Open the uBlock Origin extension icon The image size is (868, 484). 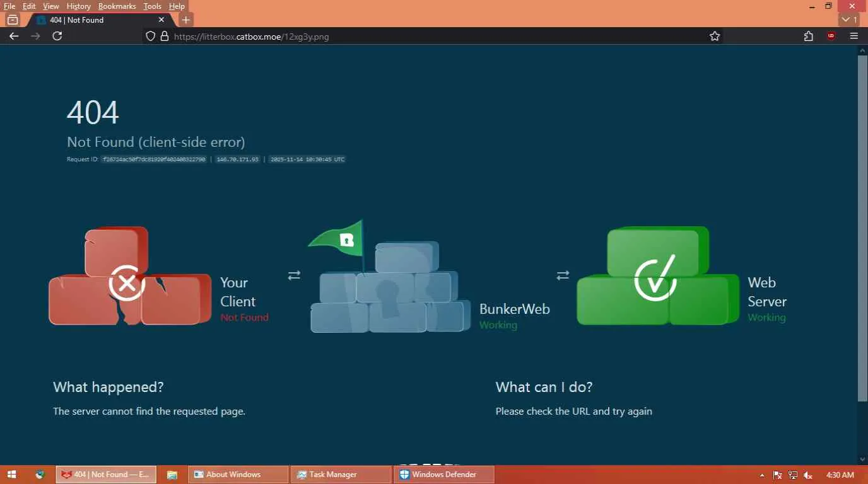pos(831,36)
